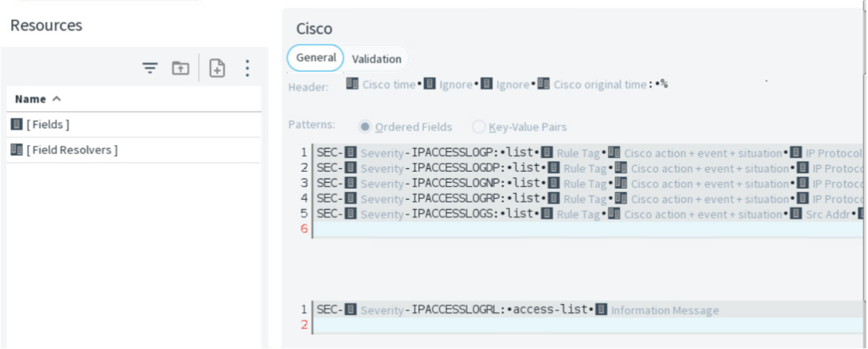Click Rule Tag field on the IPACCESSLOGDP line
Screen dimensions: 868x349
[x=584, y=168]
